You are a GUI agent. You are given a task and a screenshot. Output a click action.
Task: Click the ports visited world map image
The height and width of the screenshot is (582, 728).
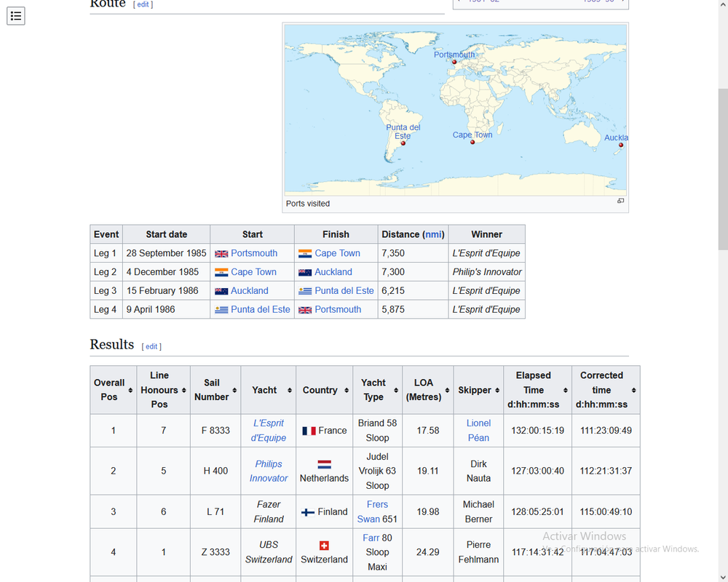(455, 110)
